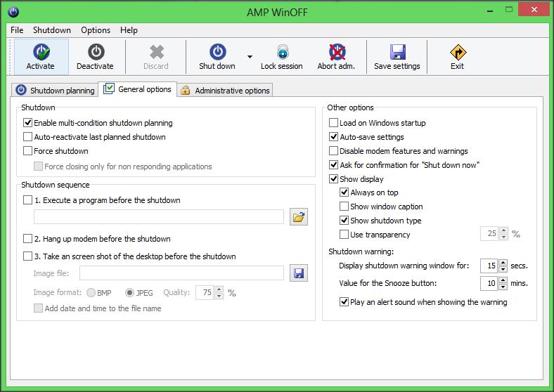Image resolution: width=554 pixels, height=392 pixels.
Task: Click the Activate toolbar icon
Action: coord(41,52)
